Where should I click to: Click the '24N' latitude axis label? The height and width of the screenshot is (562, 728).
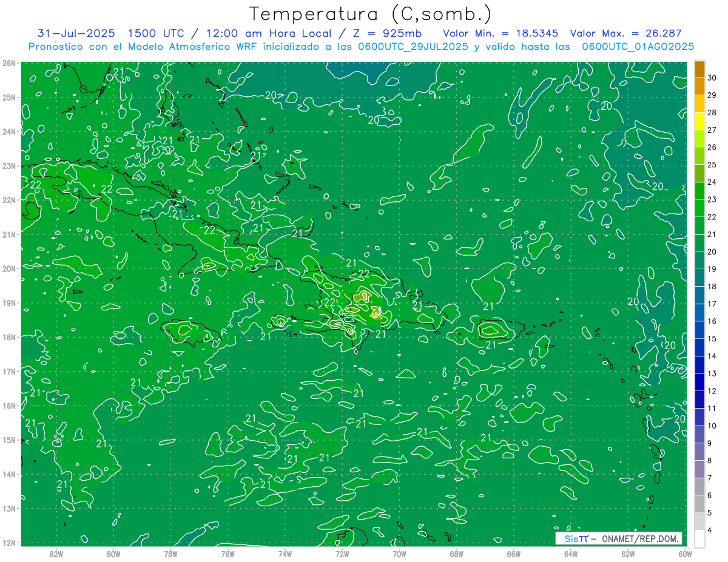[9, 132]
